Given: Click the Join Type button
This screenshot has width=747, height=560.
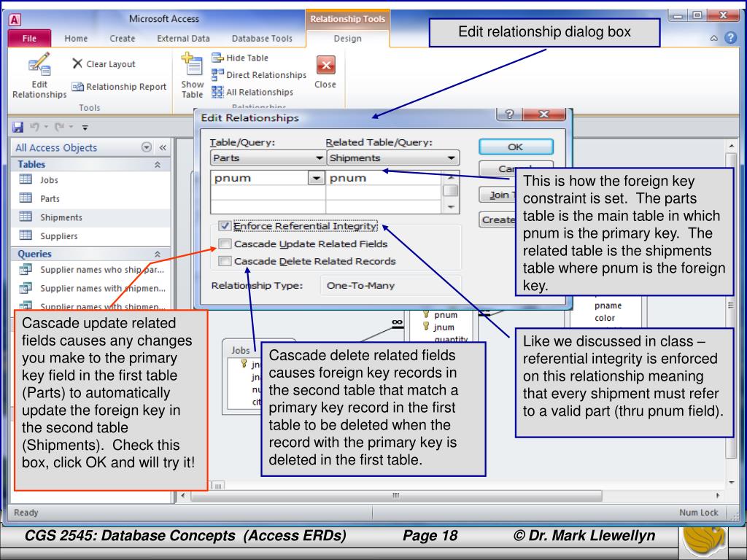Looking at the screenshot, I should [x=498, y=195].
